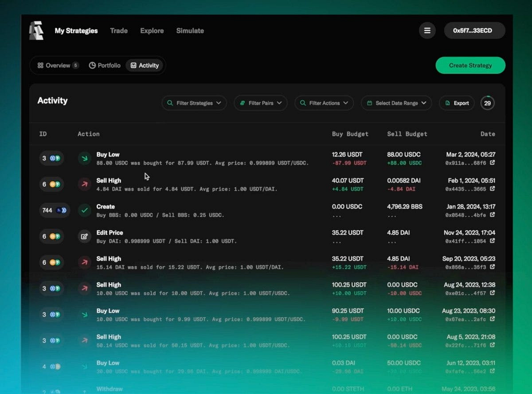This screenshot has width=532, height=394.
Task: Switch to the Portfolio tab
Action: [104, 65]
